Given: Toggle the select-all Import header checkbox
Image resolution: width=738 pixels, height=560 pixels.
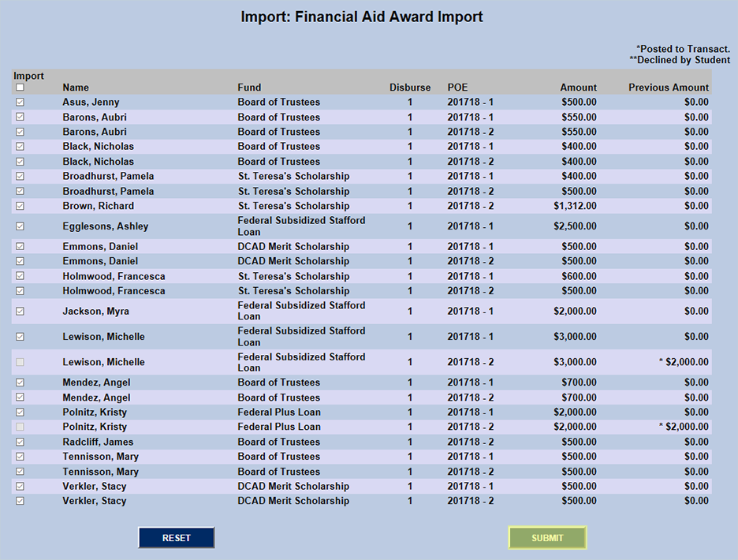Looking at the screenshot, I should pyautogui.click(x=20, y=88).
